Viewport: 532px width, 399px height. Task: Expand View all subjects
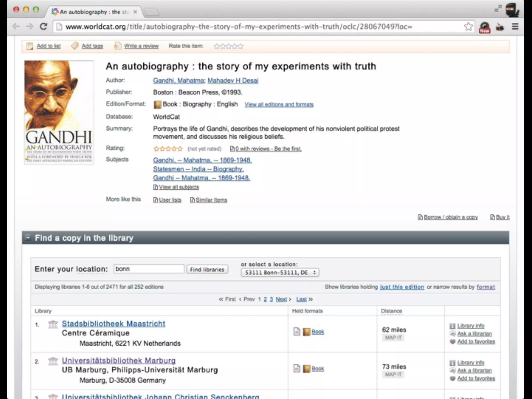[x=179, y=187]
